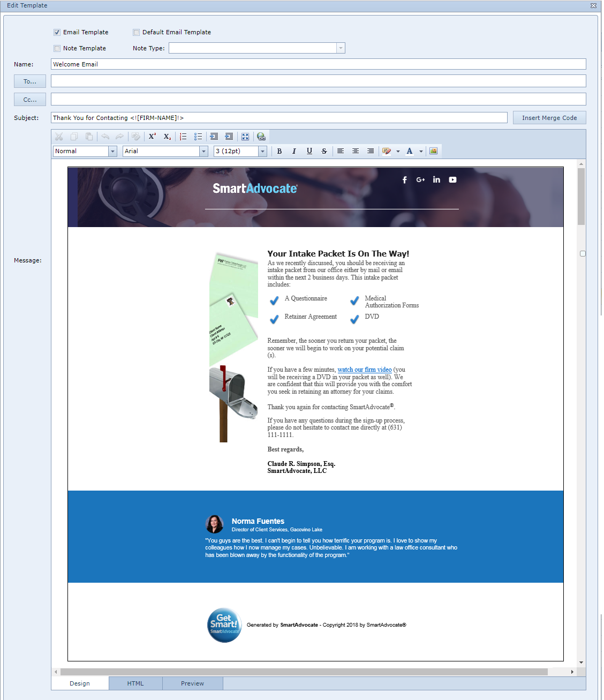Follow the 'watch our firm video' link
604x700 pixels.
[x=364, y=370]
